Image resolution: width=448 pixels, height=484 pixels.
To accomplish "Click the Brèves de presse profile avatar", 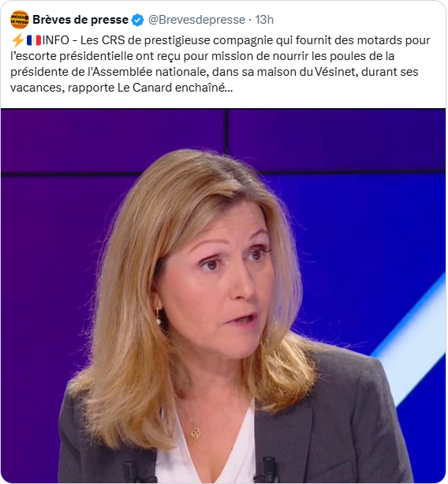I will pos(20,20).
